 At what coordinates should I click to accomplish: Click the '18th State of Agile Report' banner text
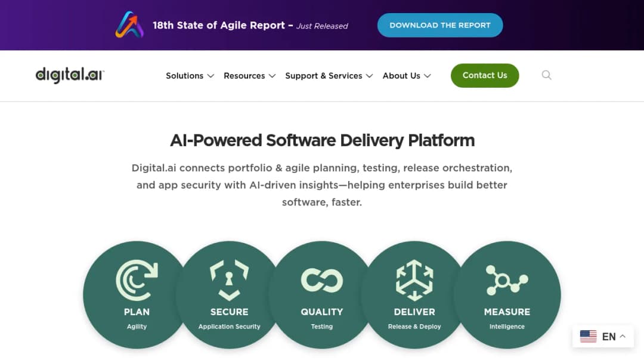pyautogui.click(x=219, y=25)
